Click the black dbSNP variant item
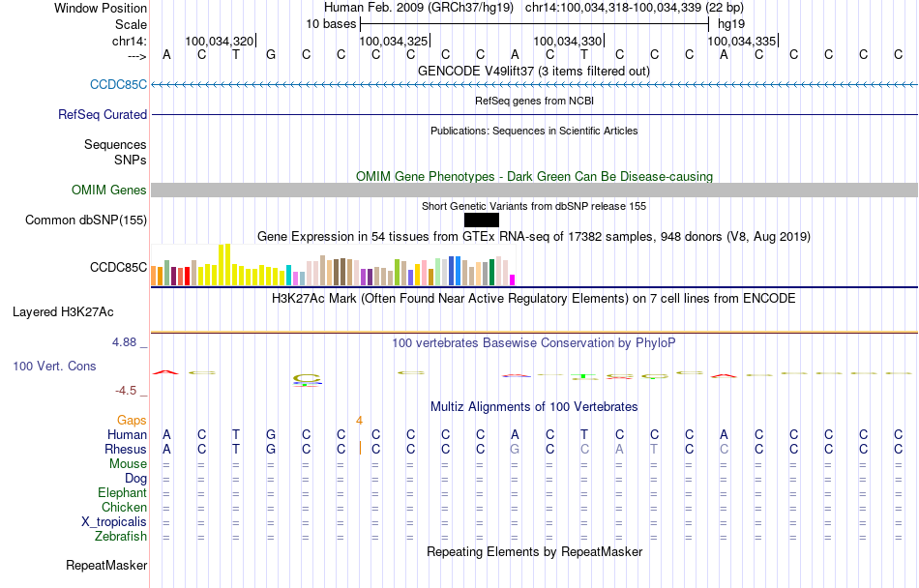 pos(481,220)
